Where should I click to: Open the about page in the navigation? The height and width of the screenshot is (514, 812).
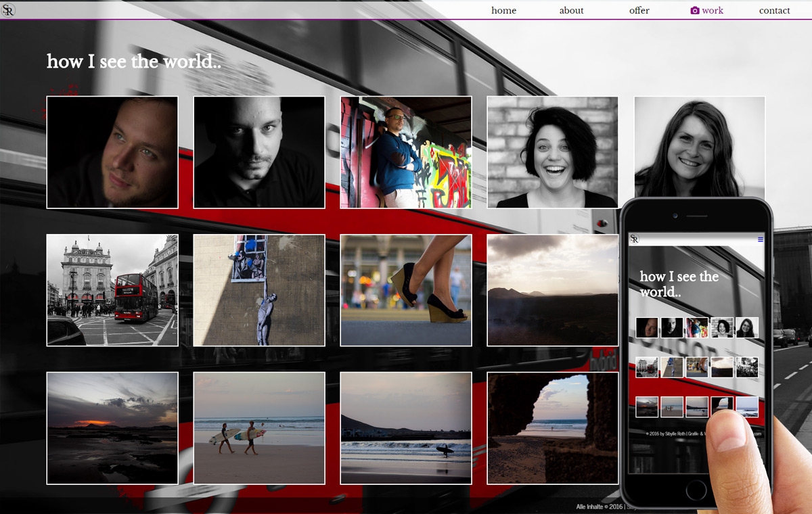pos(571,10)
